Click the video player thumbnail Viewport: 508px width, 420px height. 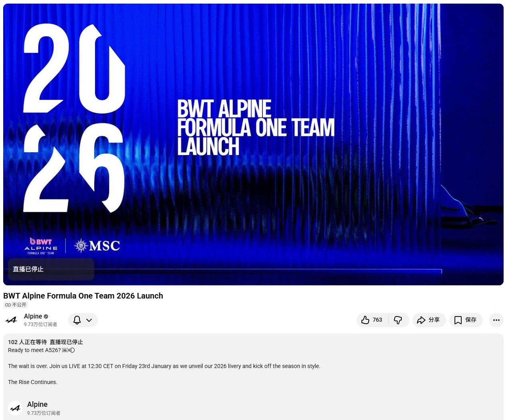253,144
